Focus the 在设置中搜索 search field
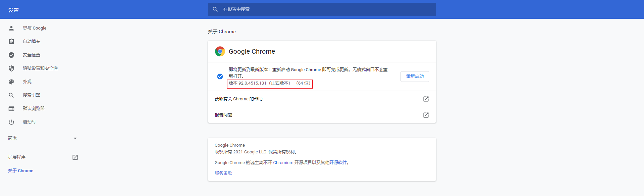644x196 pixels. click(x=322, y=9)
